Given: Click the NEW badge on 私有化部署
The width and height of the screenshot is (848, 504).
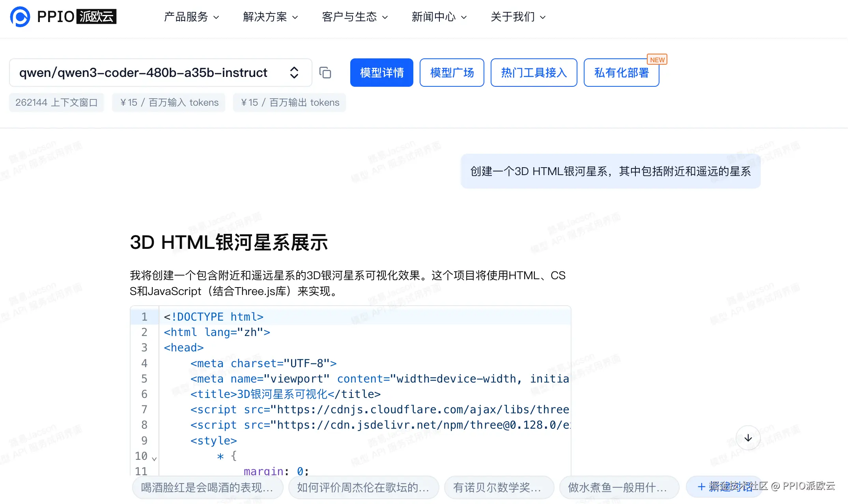Looking at the screenshot, I should click(x=657, y=60).
